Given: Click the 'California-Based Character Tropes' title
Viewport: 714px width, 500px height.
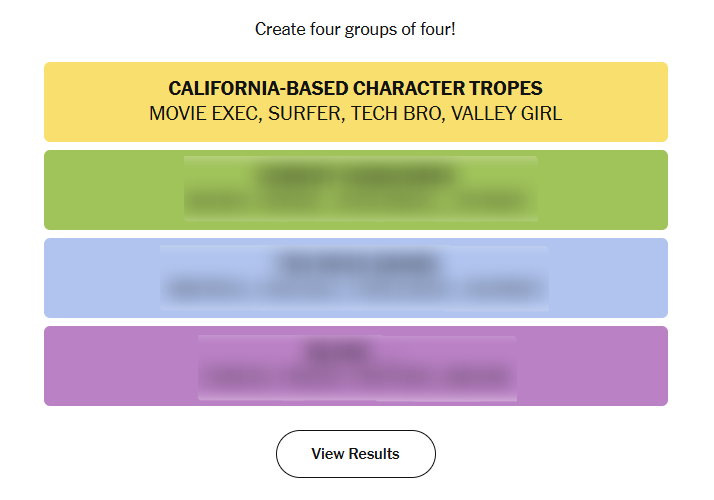Looking at the screenshot, I should [x=355, y=88].
